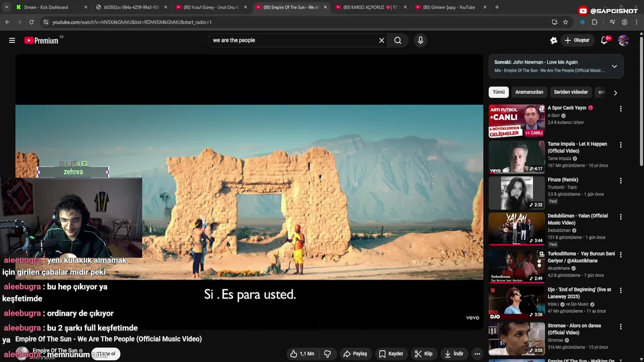644x362 pixels.
Task: Open the media control music-note icon
Action: 612,22
